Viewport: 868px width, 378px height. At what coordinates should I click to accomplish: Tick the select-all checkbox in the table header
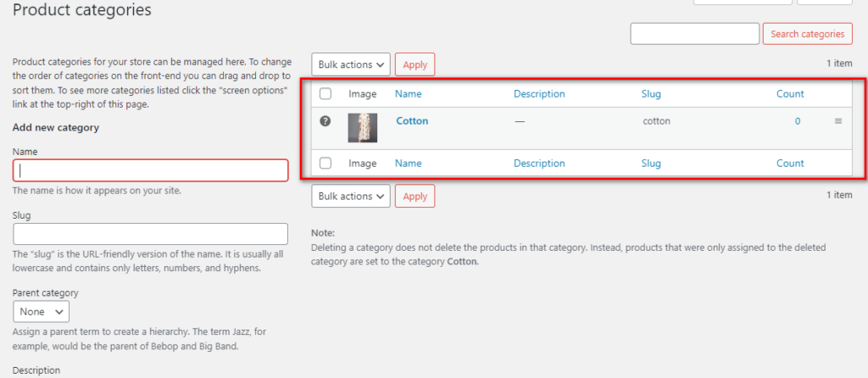[x=325, y=94]
